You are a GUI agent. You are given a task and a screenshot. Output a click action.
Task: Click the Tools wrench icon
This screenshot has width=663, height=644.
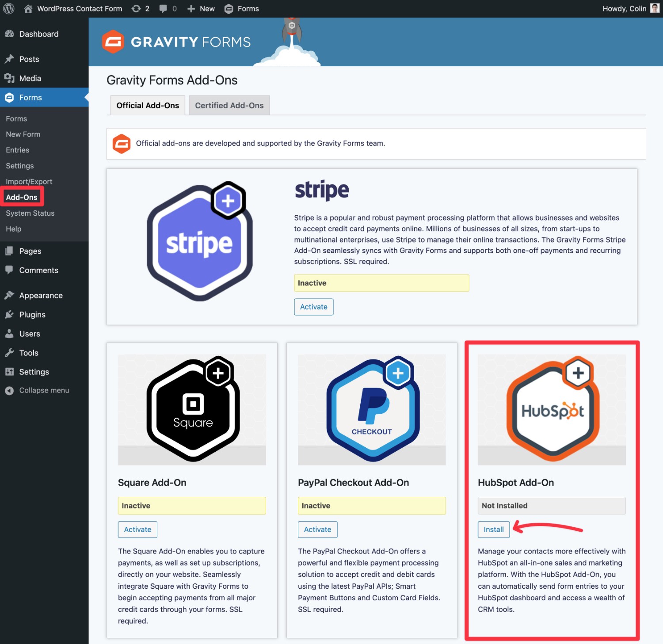[x=9, y=353]
